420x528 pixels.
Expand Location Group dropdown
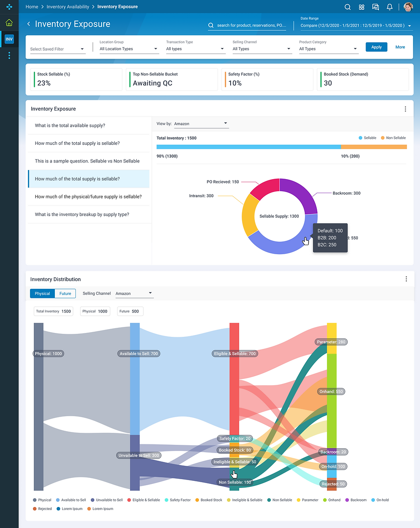click(129, 49)
